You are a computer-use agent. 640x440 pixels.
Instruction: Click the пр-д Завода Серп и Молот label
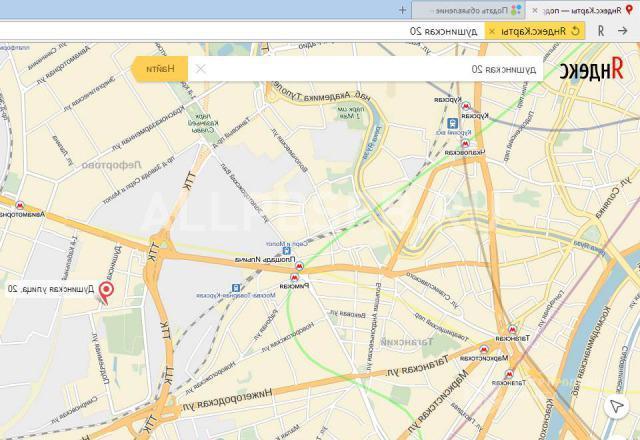(140, 179)
